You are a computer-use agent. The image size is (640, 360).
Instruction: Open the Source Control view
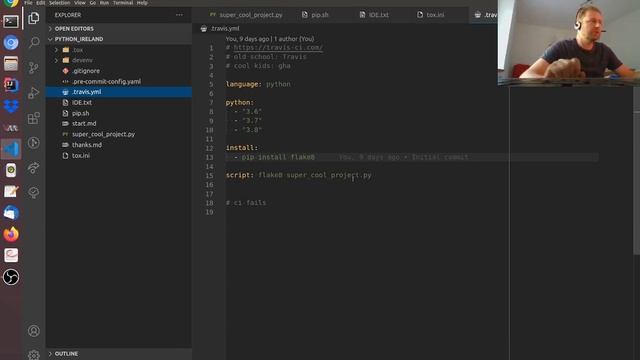pyautogui.click(x=34, y=68)
